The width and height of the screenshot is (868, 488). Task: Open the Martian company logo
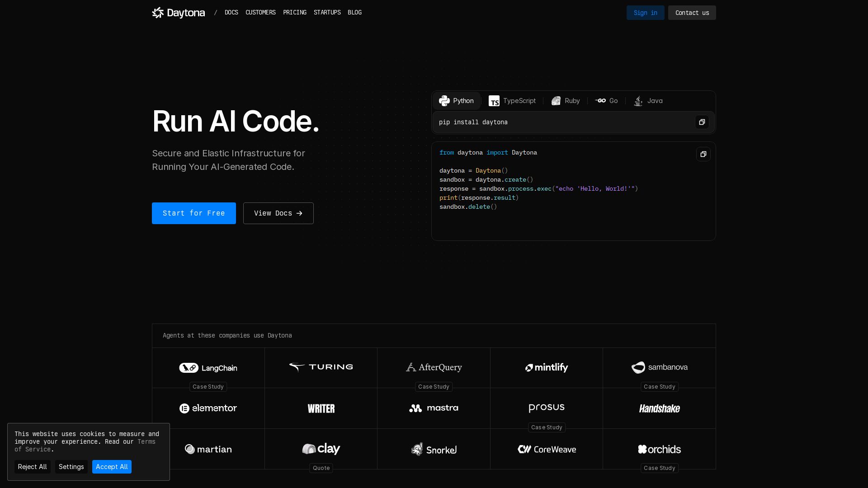point(208,449)
